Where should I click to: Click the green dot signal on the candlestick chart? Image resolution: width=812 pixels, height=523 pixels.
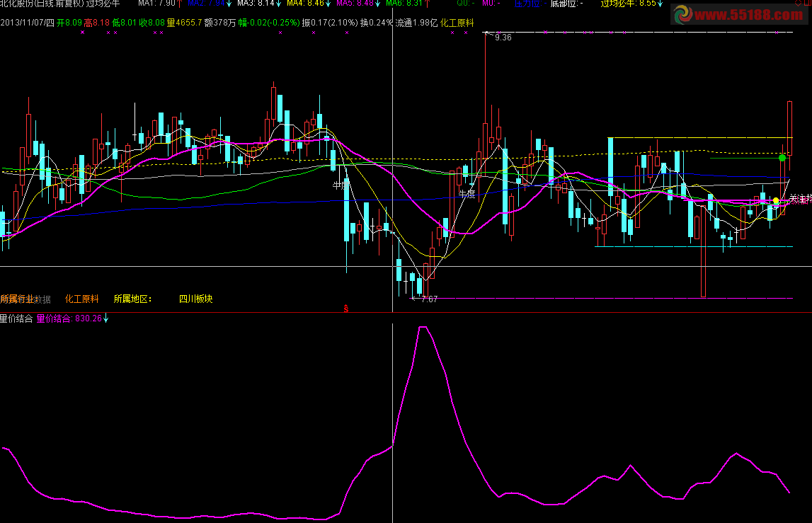point(782,157)
